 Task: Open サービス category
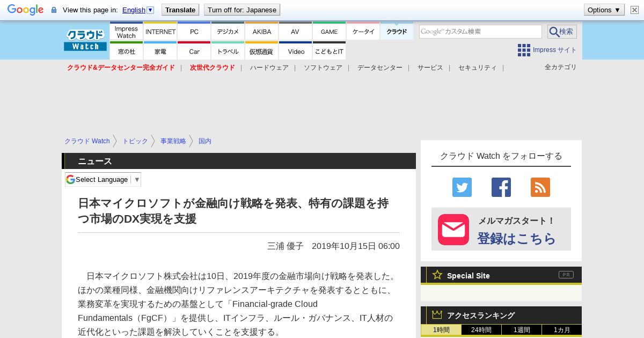point(430,68)
